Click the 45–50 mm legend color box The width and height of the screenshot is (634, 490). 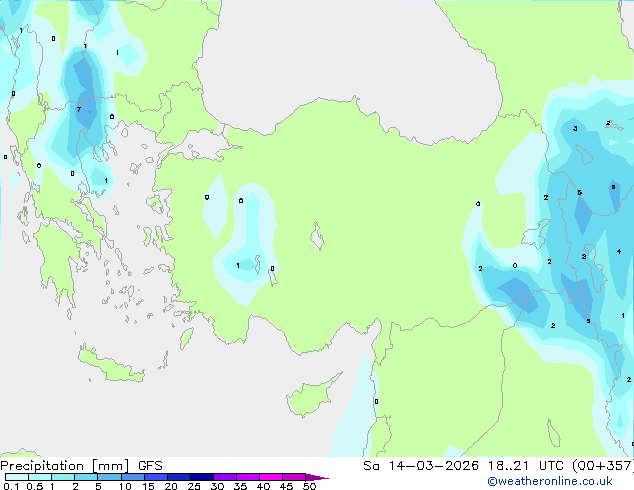(x=294, y=477)
